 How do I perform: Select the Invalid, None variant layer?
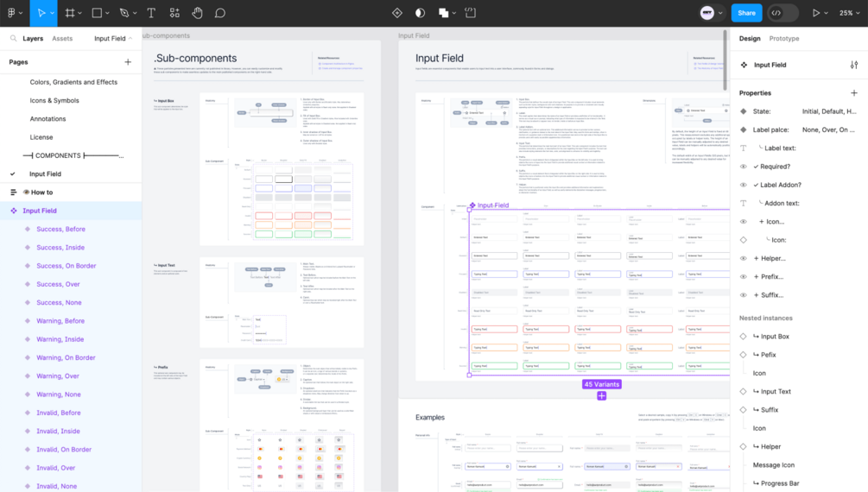click(x=56, y=486)
